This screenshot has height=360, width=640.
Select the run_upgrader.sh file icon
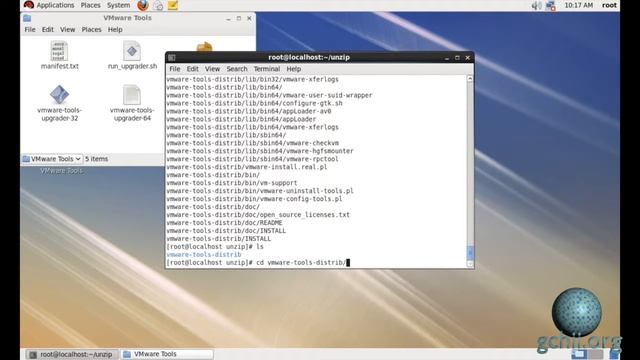click(x=132, y=51)
